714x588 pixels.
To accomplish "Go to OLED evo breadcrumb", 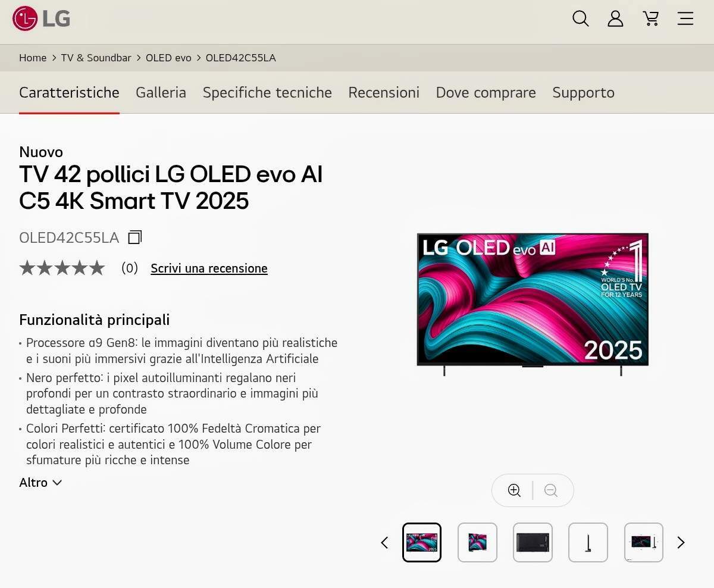I will click(x=168, y=58).
